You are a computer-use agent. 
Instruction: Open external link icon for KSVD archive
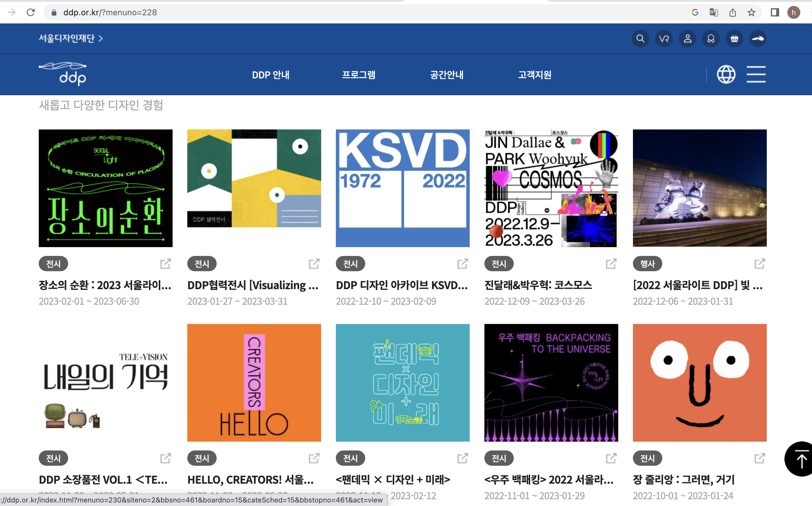(x=463, y=264)
